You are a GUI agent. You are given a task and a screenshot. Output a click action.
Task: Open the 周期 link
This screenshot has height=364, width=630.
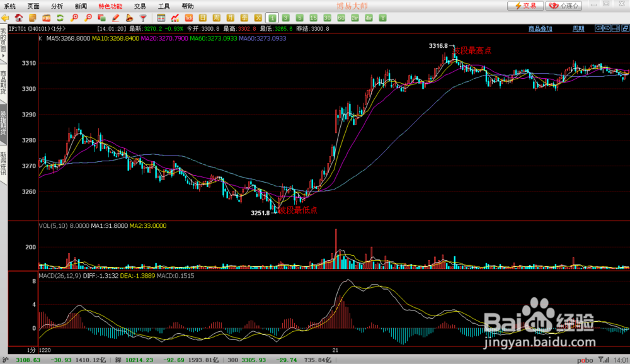click(578, 28)
